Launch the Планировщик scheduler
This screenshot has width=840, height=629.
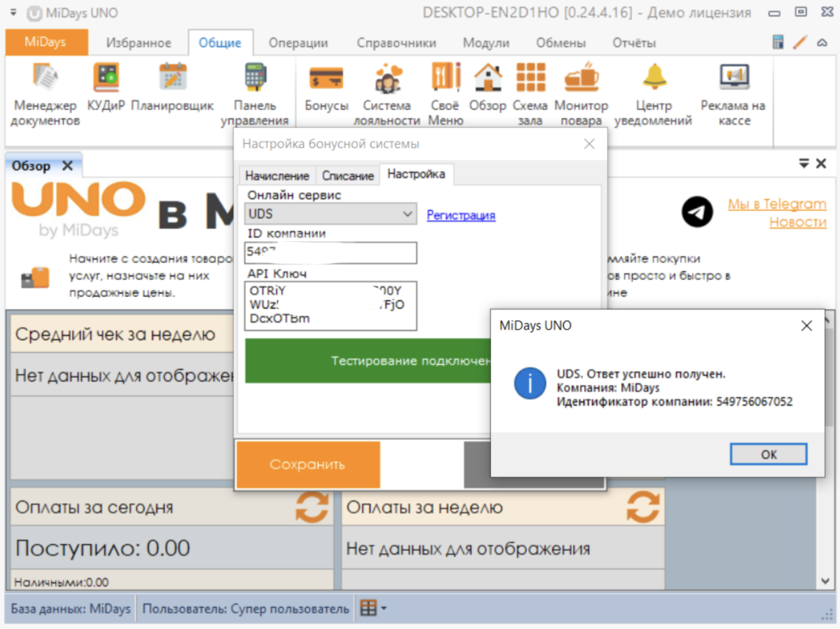click(x=172, y=87)
